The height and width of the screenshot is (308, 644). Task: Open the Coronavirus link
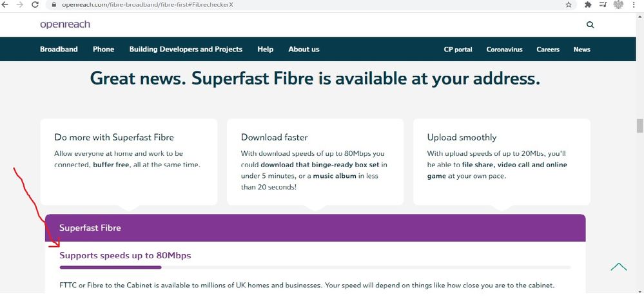pyautogui.click(x=504, y=49)
